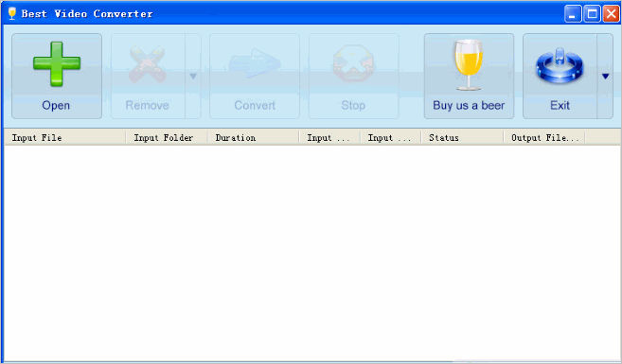Viewport: 622px width, 364px height.
Task: Click the beer glass title bar icon
Action: [x=12, y=13]
